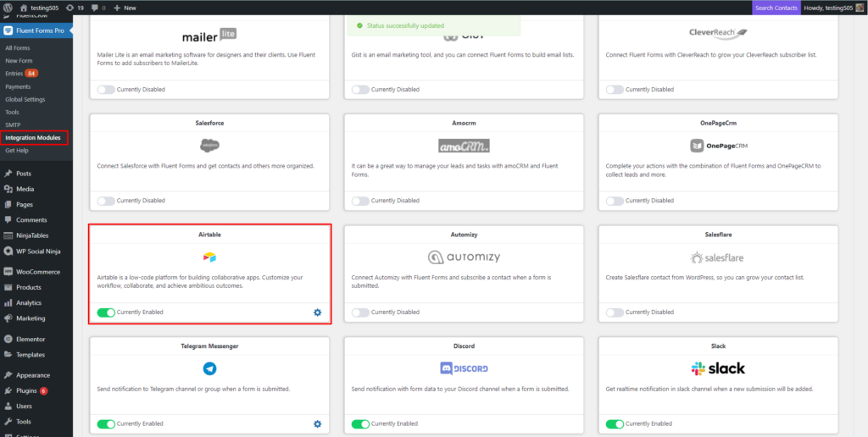Click the Airtable logo
868x437 pixels.
pyautogui.click(x=209, y=257)
